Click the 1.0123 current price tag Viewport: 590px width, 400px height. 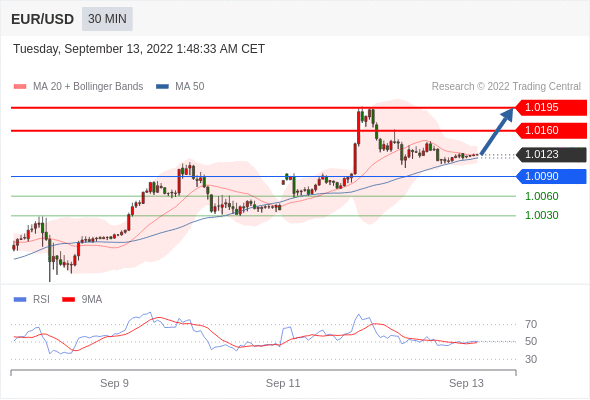[551, 155]
